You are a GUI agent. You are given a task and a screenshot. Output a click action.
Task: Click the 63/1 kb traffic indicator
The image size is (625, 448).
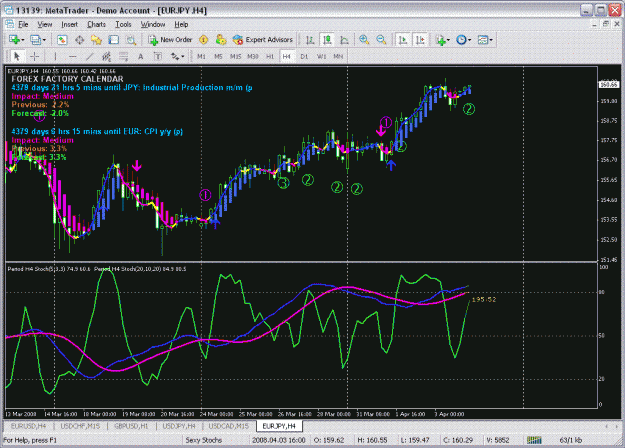(571, 440)
